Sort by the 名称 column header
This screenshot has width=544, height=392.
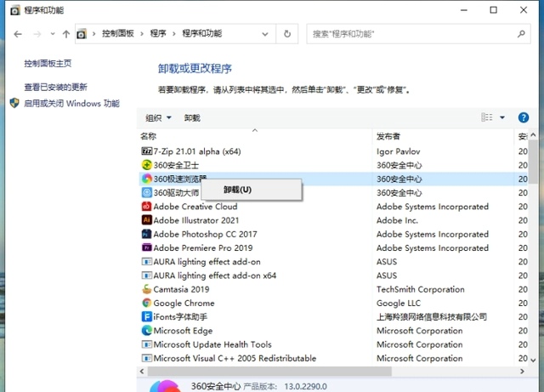tap(255, 136)
